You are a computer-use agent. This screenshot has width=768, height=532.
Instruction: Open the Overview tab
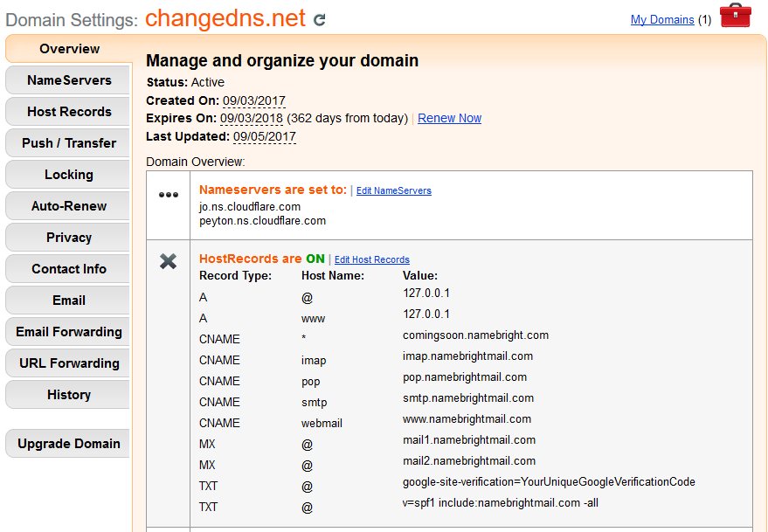click(x=69, y=49)
